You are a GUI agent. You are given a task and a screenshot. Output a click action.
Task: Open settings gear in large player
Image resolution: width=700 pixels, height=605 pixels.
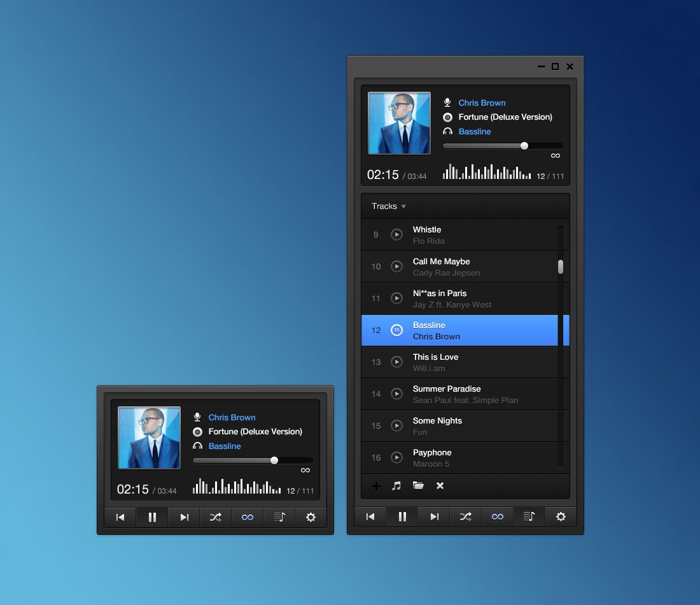coord(561,517)
